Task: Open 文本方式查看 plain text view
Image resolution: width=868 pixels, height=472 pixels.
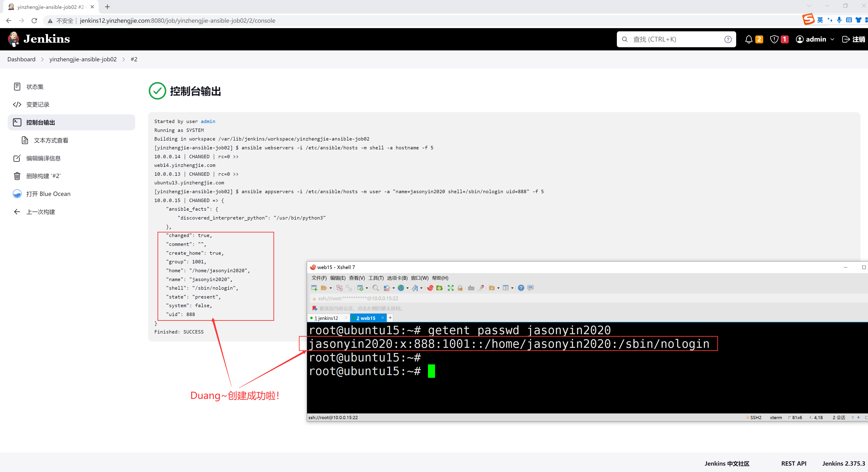Action: pyautogui.click(x=51, y=140)
